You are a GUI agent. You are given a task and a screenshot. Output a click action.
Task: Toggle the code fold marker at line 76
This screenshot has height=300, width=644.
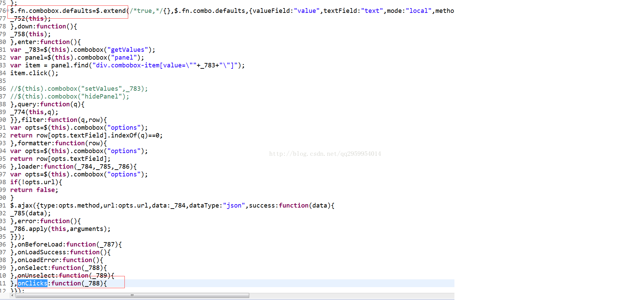tap(8, 10)
